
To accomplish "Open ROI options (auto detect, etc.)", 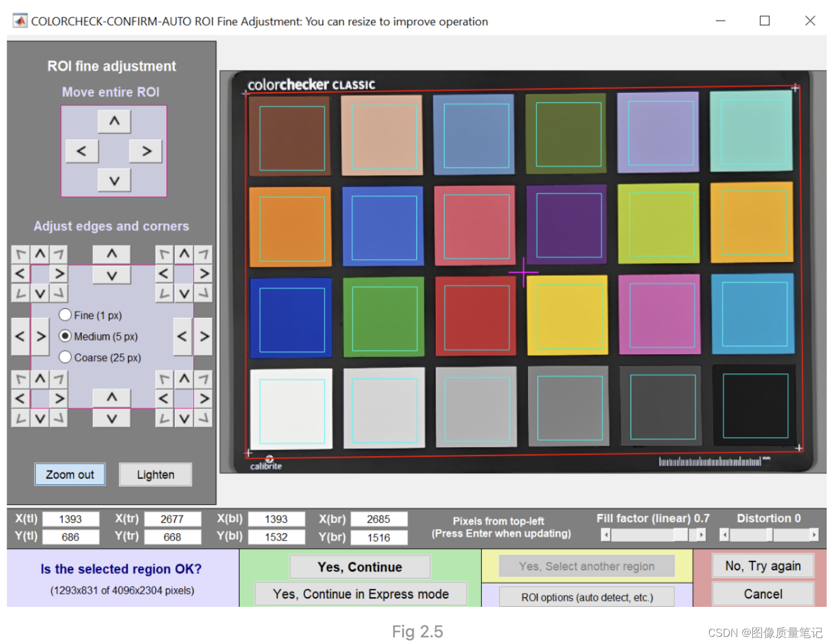I will (x=587, y=597).
